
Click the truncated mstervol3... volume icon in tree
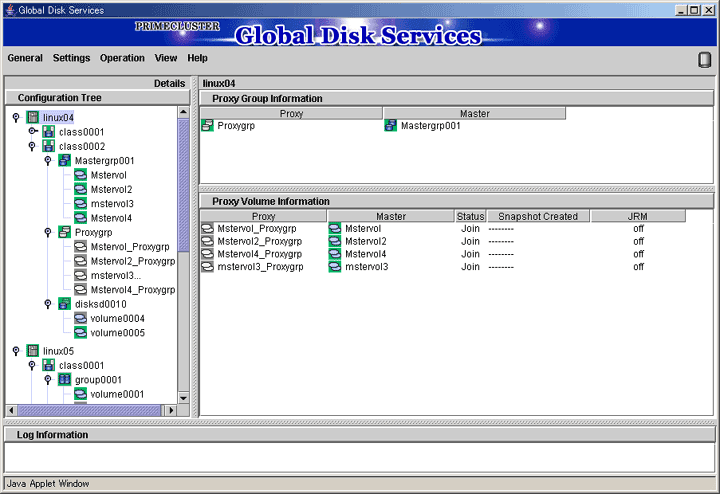(80, 275)
